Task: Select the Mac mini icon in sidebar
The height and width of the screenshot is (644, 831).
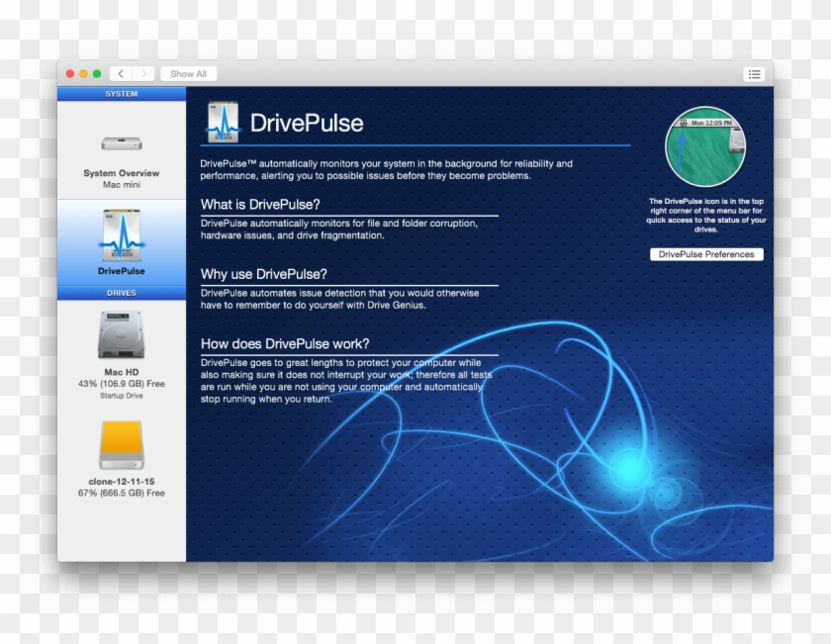Action: pyautogui.click(x=122, y=143)
